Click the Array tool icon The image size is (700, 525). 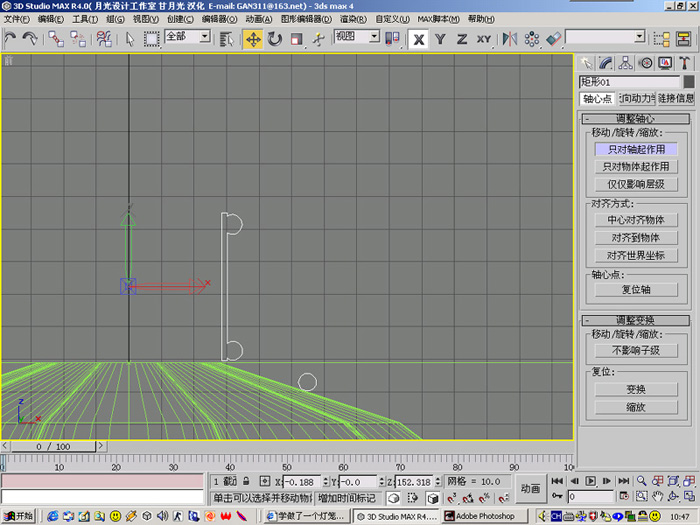(x=532, y=39)
